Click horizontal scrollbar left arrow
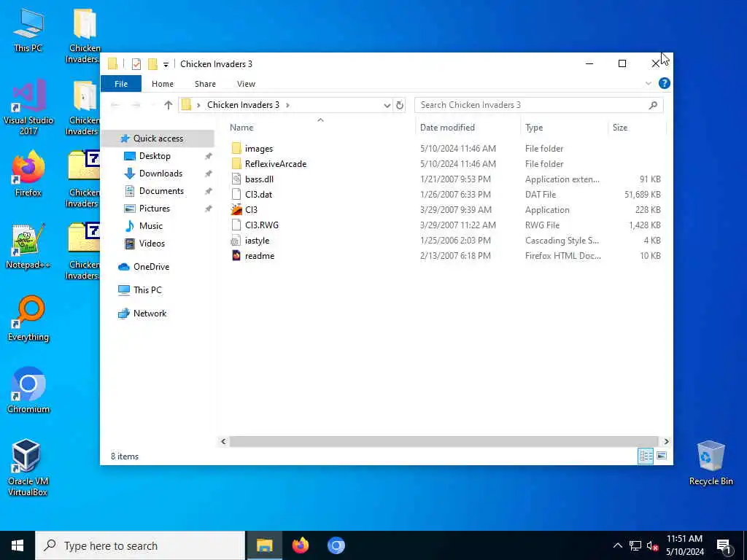This screenshot has width=747, height=560. tap(223, 441)
